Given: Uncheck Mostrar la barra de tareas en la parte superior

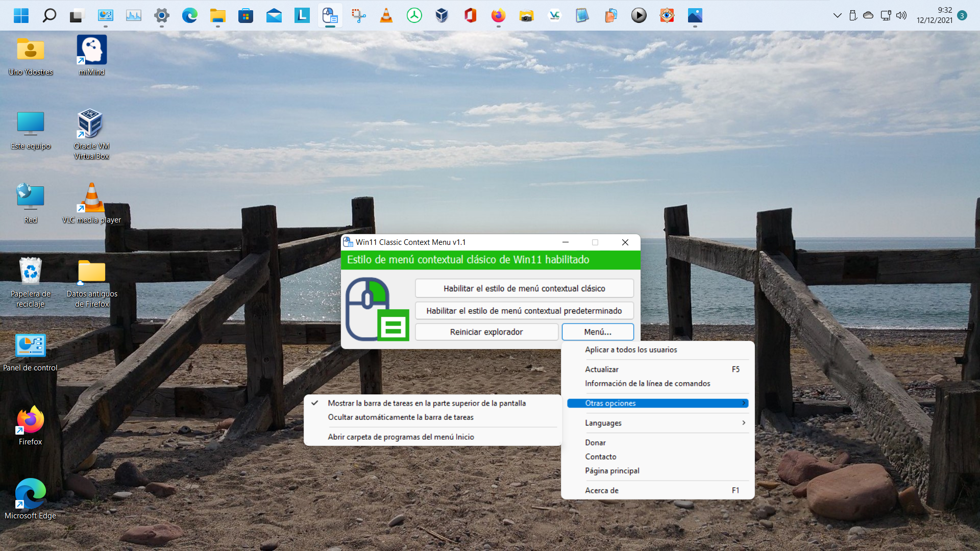Looking at the screenshot, I should [426, 403].
